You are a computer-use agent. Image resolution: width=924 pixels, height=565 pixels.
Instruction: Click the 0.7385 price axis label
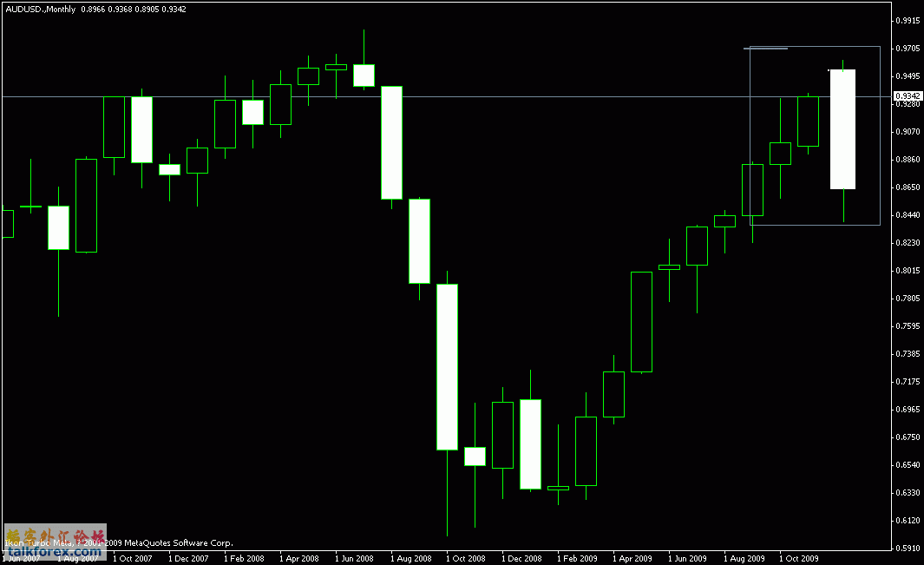click(x=908, y=354)
